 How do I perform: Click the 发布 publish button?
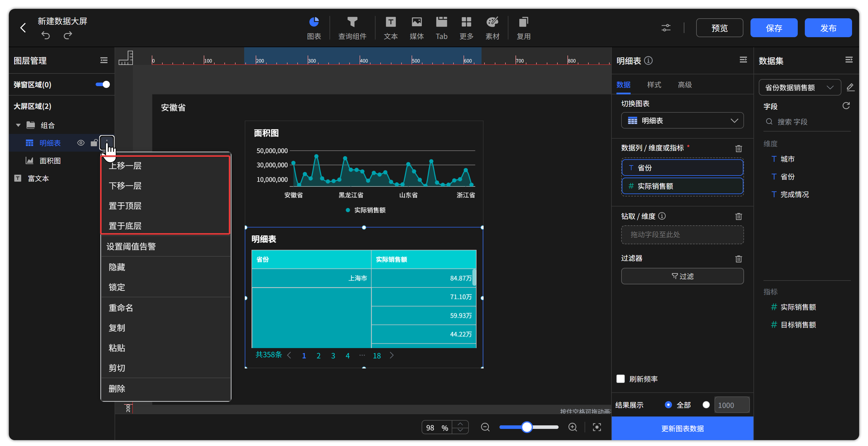[828, 28]
